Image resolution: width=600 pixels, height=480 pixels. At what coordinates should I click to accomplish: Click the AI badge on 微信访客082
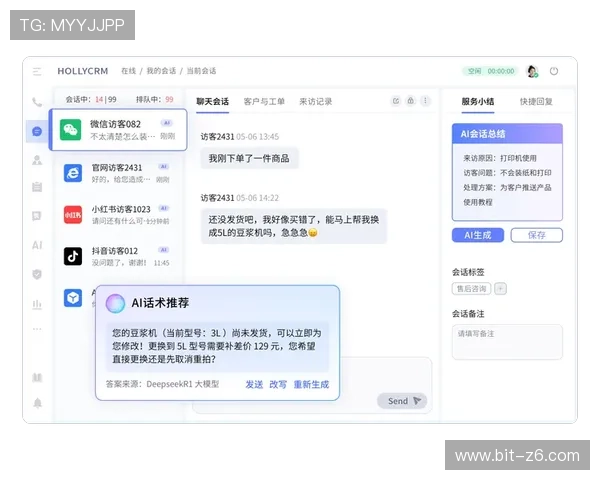click(x=166, y=123)
